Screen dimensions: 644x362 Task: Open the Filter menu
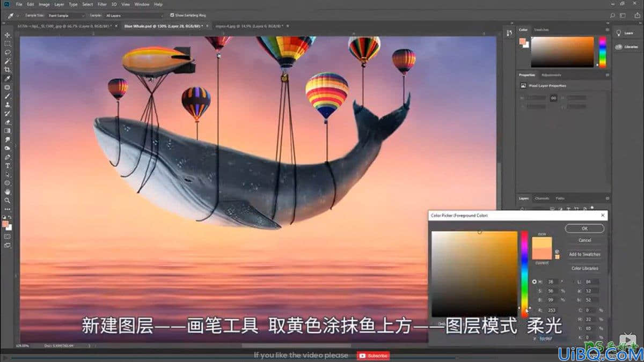pyautogui.click(x=102, y=4)
